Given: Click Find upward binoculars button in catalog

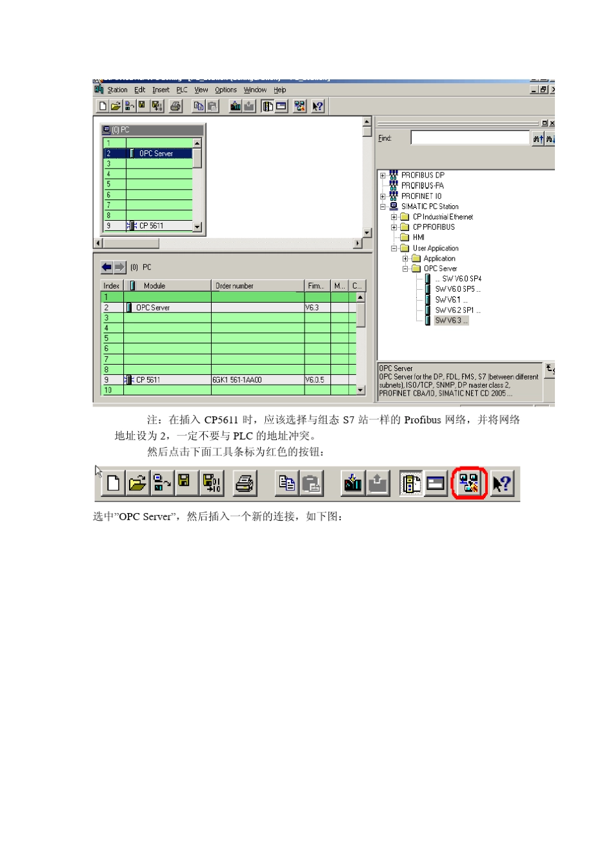Looking at the screenshot, I should tap(538, 138).
